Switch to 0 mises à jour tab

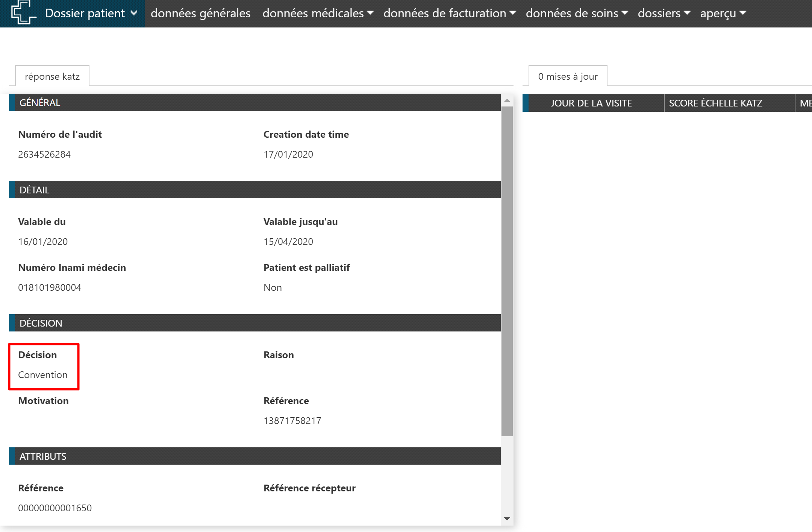(x=568, y=76)
